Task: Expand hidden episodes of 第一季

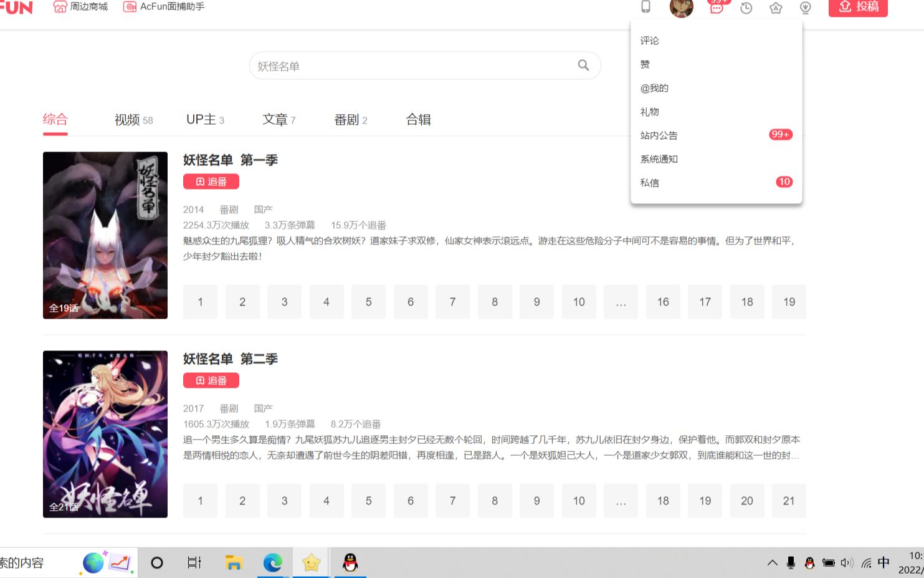Action: pos(621,302)
